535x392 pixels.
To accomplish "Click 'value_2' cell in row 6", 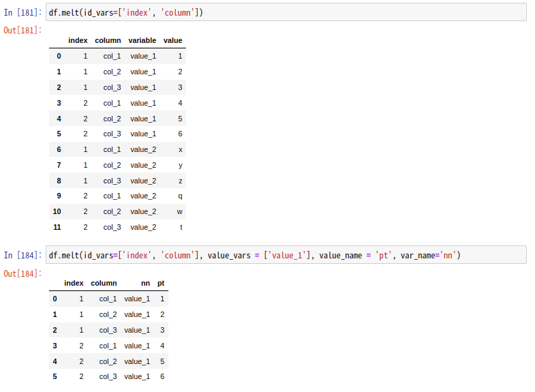I will click(x=143, y=149).
